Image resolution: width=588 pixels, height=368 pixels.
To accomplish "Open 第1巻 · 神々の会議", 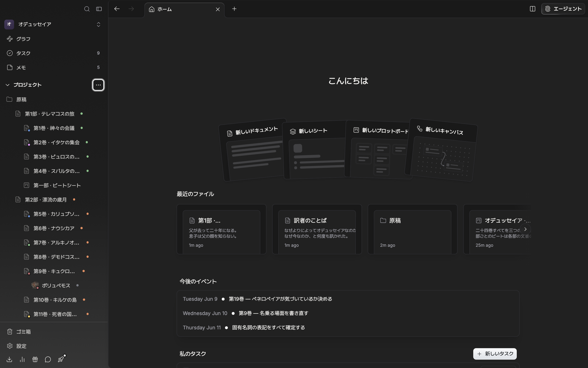I will pyautogui.click(x=54, y=128).
